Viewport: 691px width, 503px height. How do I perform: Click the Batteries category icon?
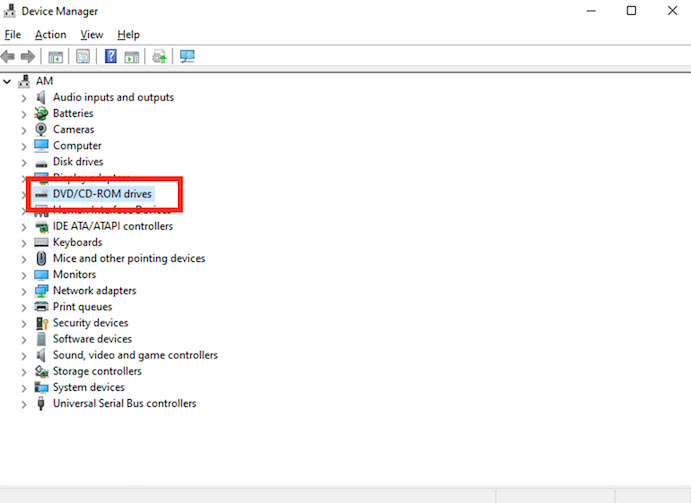pos(41,113)
